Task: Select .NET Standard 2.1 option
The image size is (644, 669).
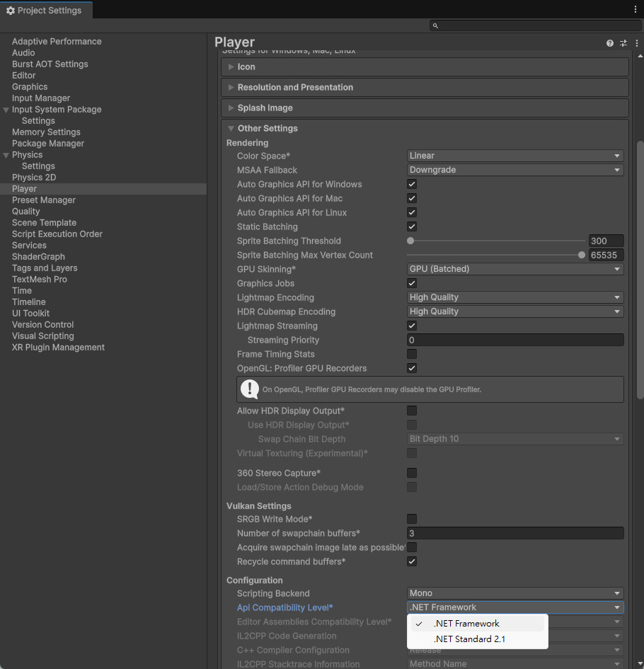Action: (478, 639)
